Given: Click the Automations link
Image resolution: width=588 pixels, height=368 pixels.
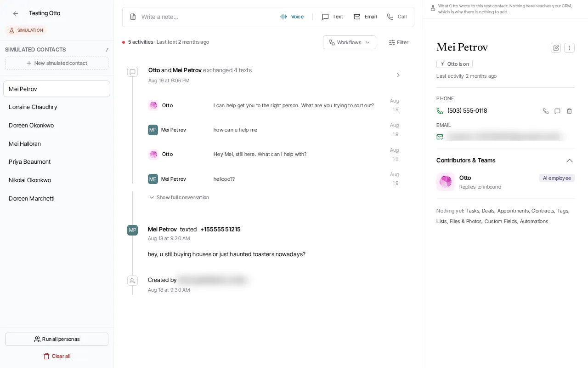Looking at the screenshot, I should tap(534, 221).
